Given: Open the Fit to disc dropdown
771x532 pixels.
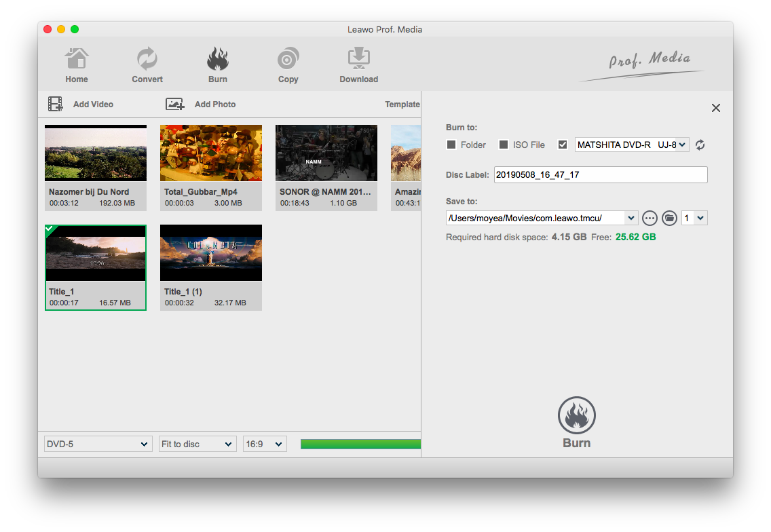Looking at the screenshot, I should coord(197,444).
